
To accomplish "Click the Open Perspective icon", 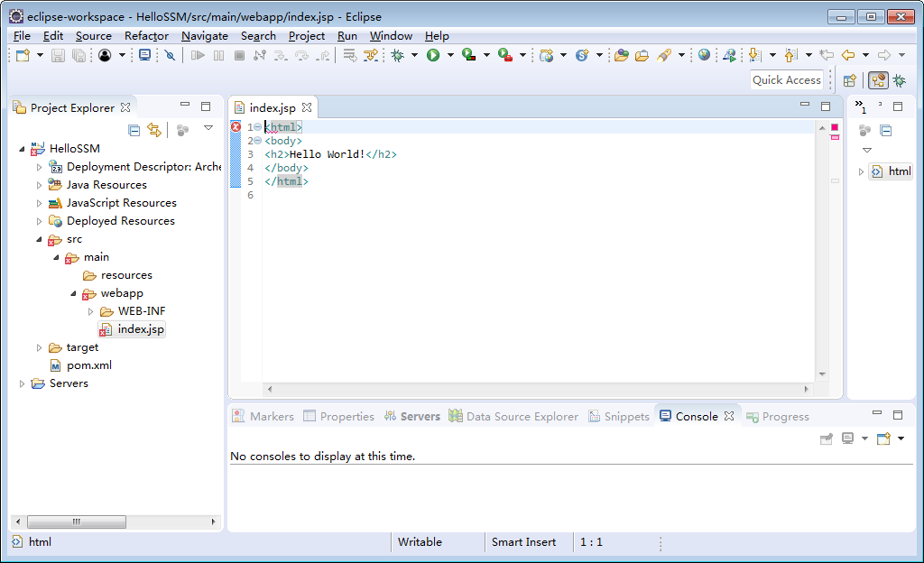I will pos(849,80).
